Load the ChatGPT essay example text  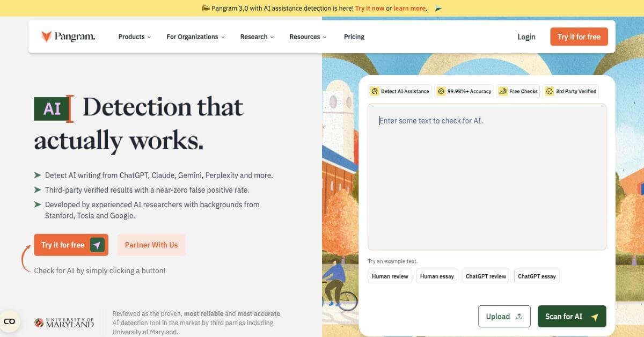pos(537,276)
